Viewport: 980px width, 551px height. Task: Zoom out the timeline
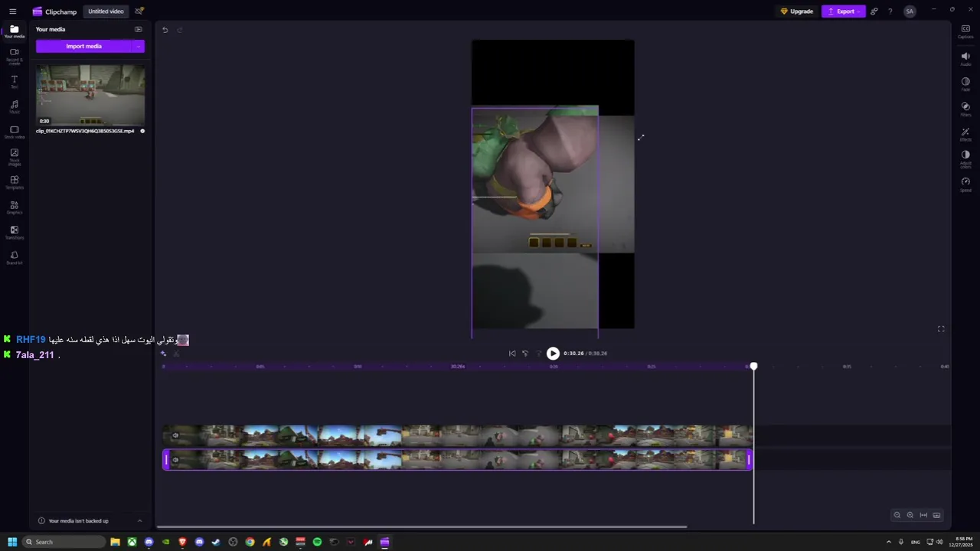[x=897, y=515]
